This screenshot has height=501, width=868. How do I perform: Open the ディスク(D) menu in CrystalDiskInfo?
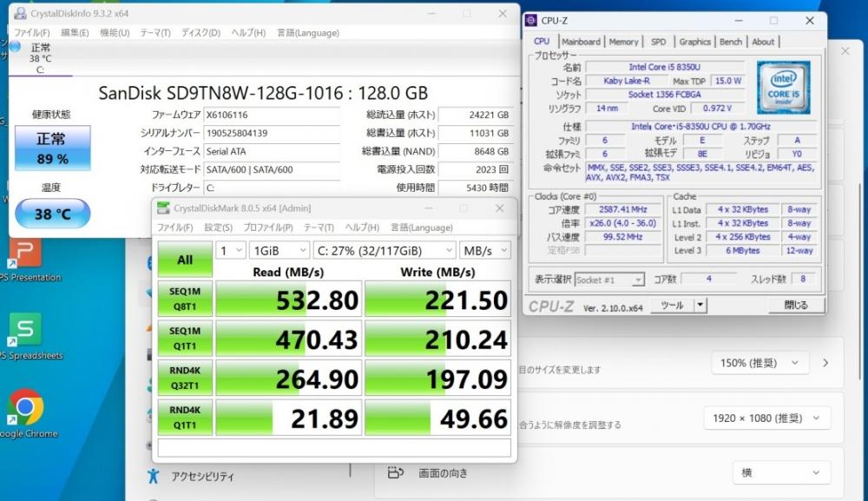pyautogui.click(x=201, y=33)
